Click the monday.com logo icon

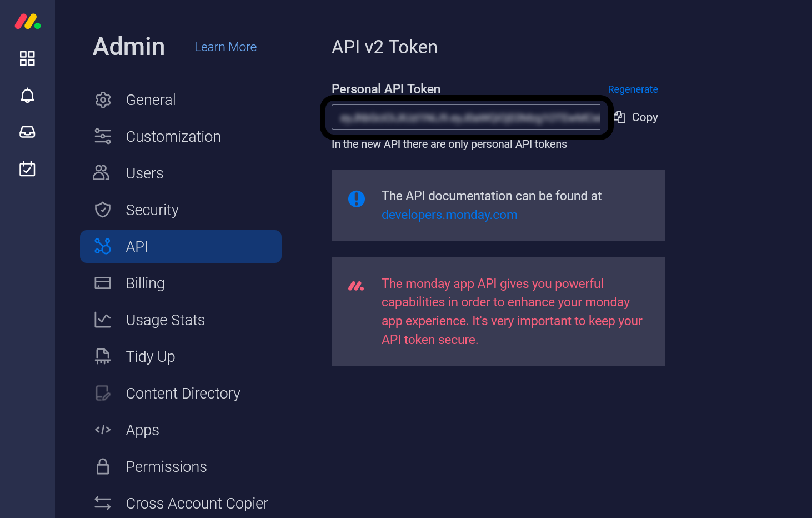click(27, 22)
